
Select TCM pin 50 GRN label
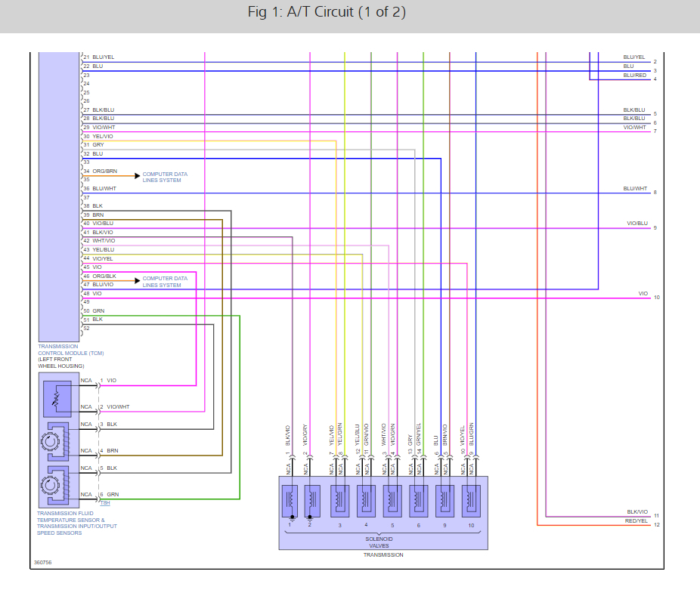point(94,310)
